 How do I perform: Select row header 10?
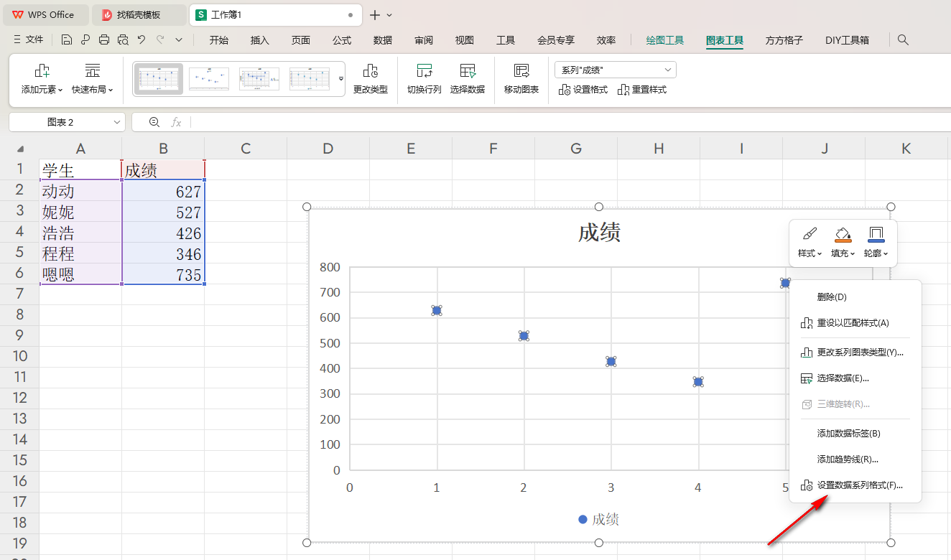(x=20, y=356)
